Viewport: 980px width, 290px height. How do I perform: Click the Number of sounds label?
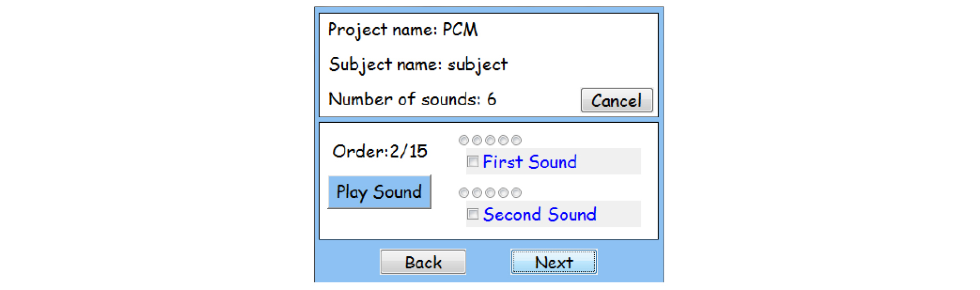point(412,99)
